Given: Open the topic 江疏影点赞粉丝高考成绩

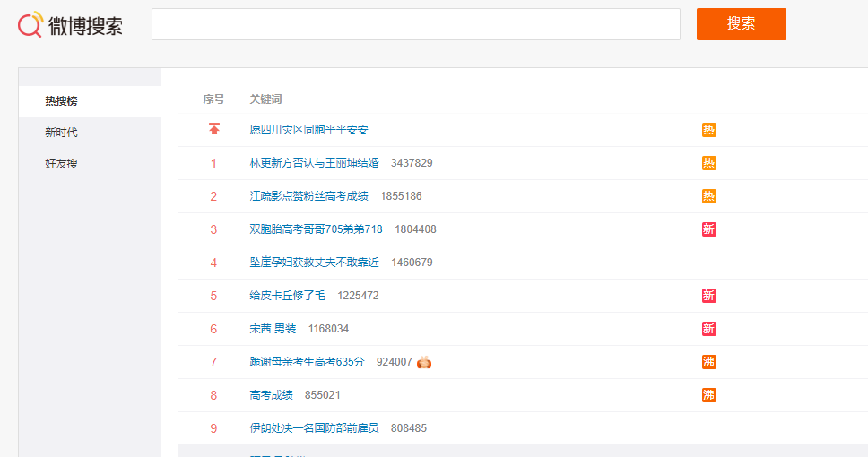Looking at the screenshot, I should point(308,196).
